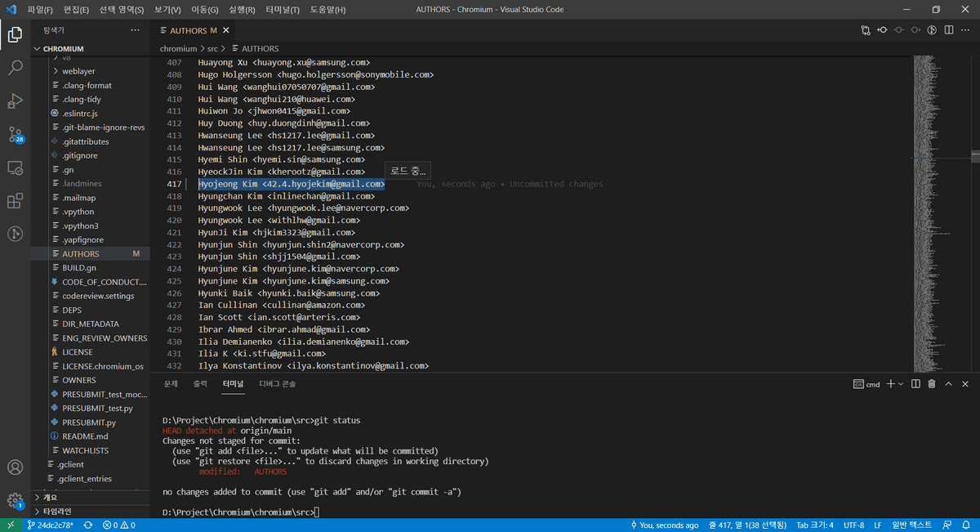Click Open Changes with Working File icon
Screen dimensions: 980x532
pos(898,30)
